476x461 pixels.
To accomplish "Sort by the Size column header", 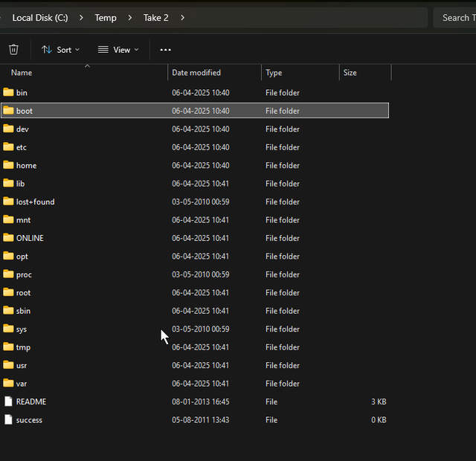I will 365,73.
